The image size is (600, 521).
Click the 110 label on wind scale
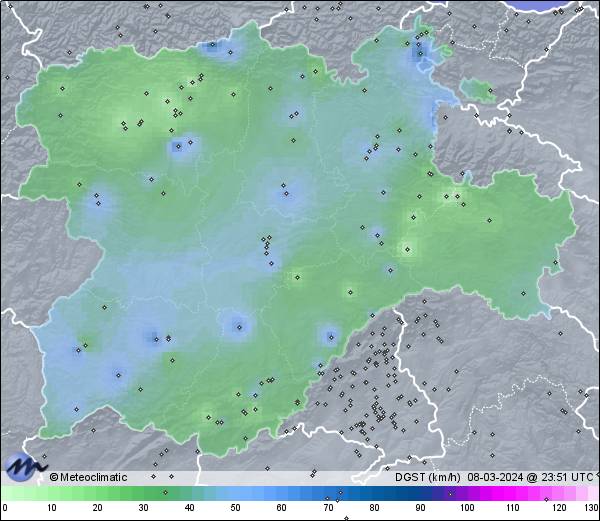[513, 508]
